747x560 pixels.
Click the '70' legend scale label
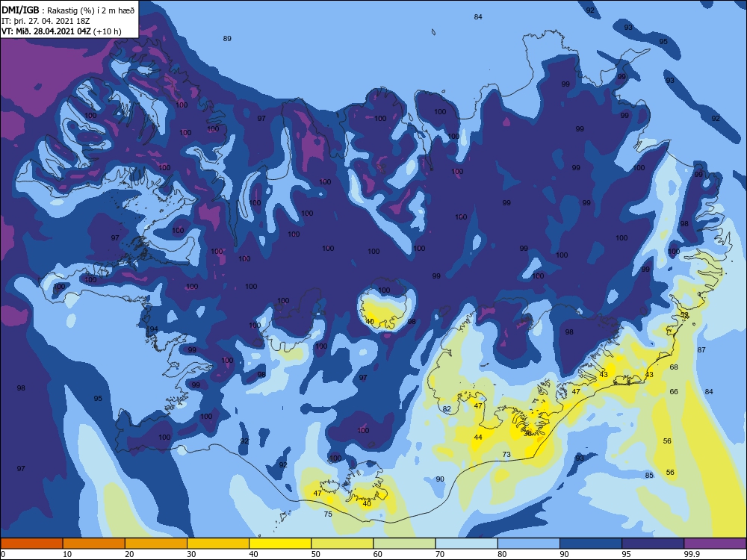440,554
